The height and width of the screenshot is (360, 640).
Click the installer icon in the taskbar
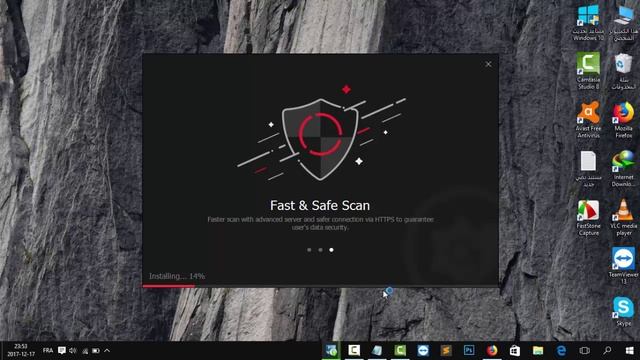click(331, 351)
